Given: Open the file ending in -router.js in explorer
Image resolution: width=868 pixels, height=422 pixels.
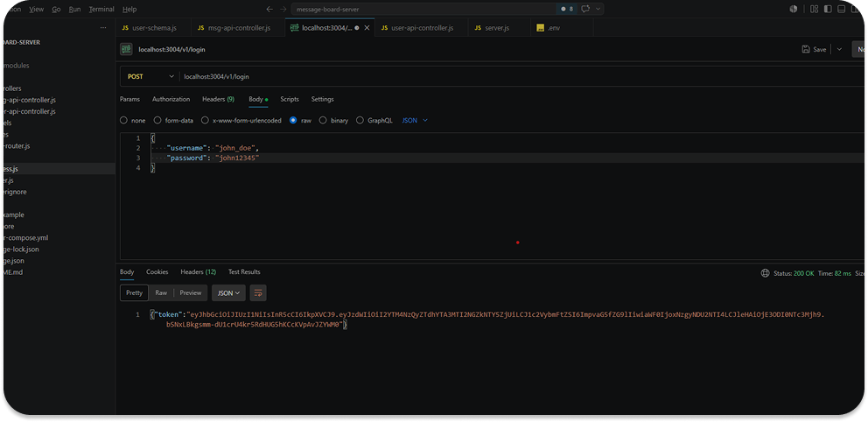Looking at the screenshot, I should point(17,147).
